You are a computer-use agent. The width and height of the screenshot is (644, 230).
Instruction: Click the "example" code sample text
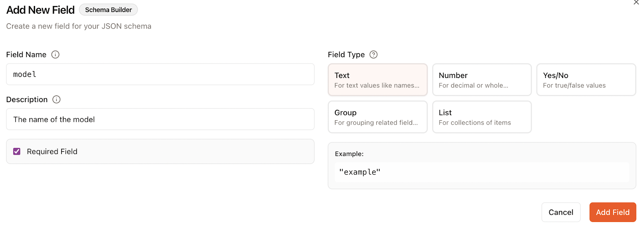pos(360,172)
